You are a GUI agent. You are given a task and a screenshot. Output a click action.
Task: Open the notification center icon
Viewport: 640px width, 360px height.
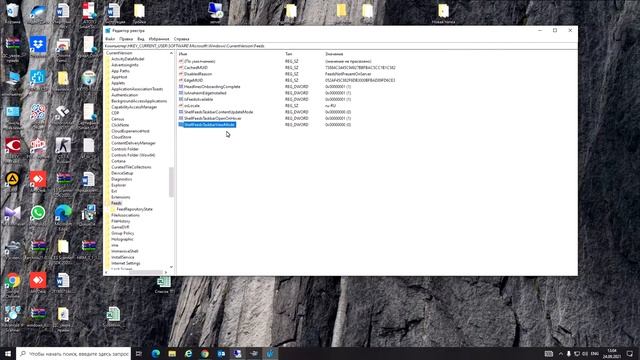coord(630,353)
